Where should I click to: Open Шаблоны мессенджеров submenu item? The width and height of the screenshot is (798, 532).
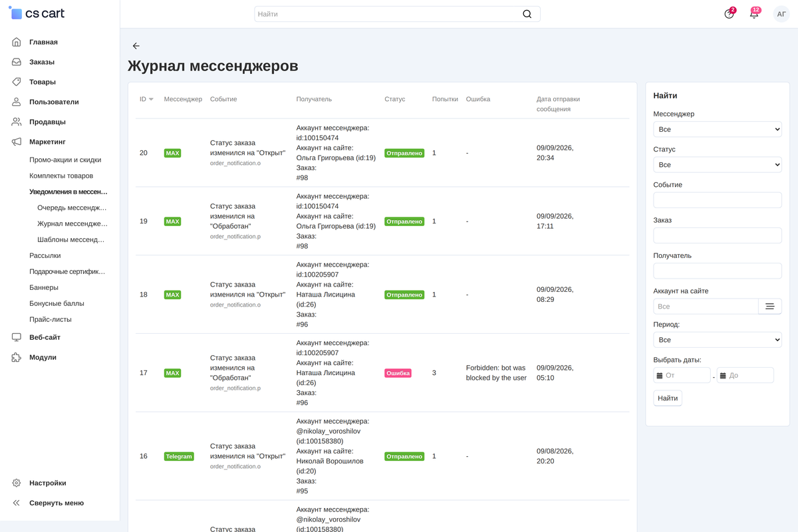click(x=71, y=239)
